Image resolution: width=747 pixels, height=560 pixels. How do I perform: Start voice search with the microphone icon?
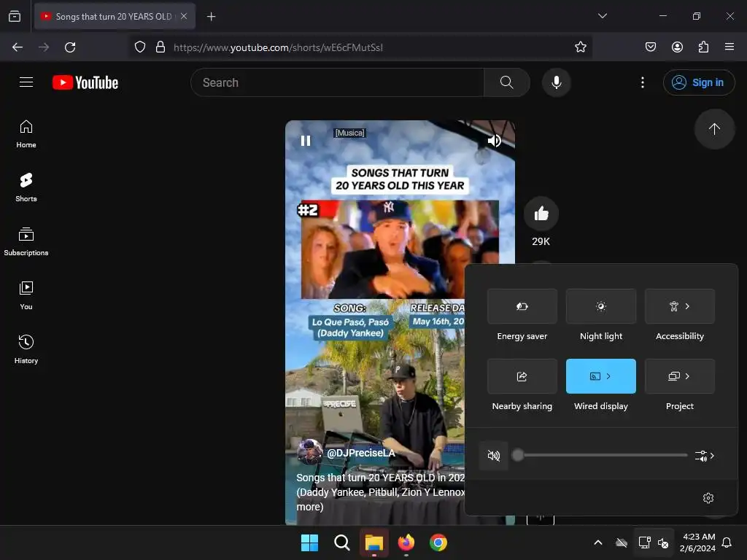(556, 82)
